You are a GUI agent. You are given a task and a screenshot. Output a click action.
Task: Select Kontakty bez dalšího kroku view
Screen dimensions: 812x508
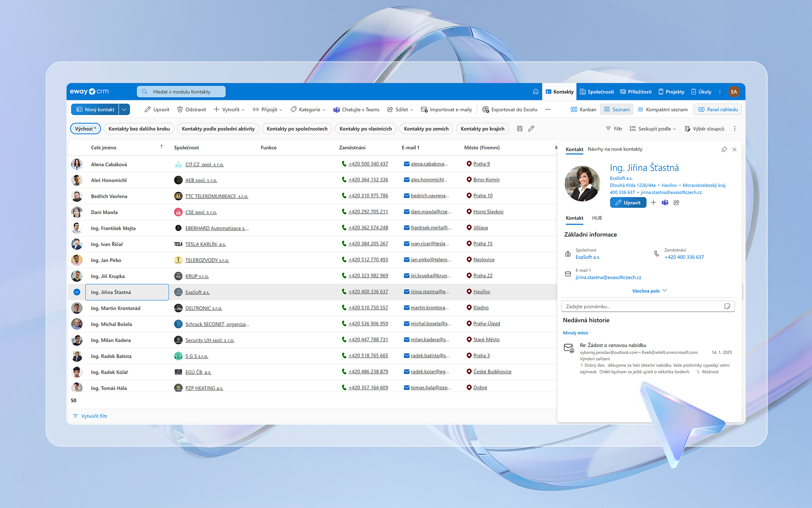[139, 129]
